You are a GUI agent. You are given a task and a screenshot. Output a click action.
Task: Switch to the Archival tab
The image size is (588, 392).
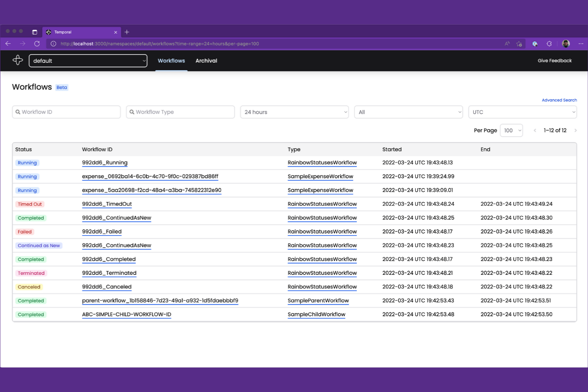coord(206,61)
